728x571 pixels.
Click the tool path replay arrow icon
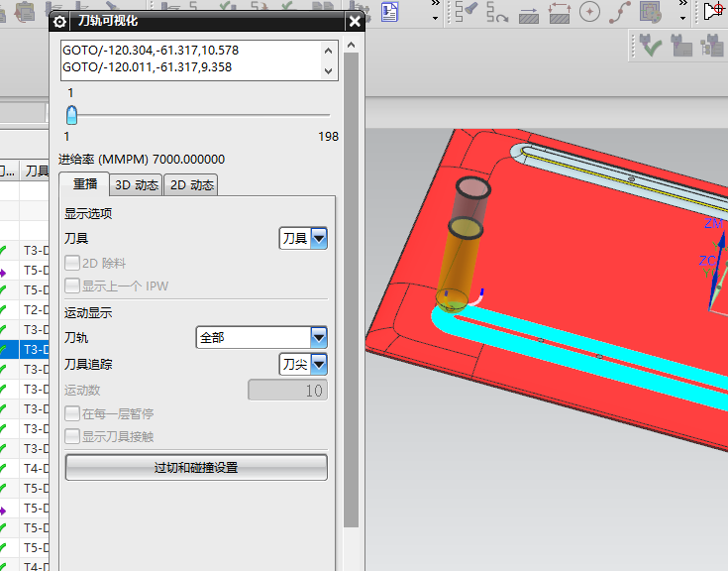click(x=497, y=12)
